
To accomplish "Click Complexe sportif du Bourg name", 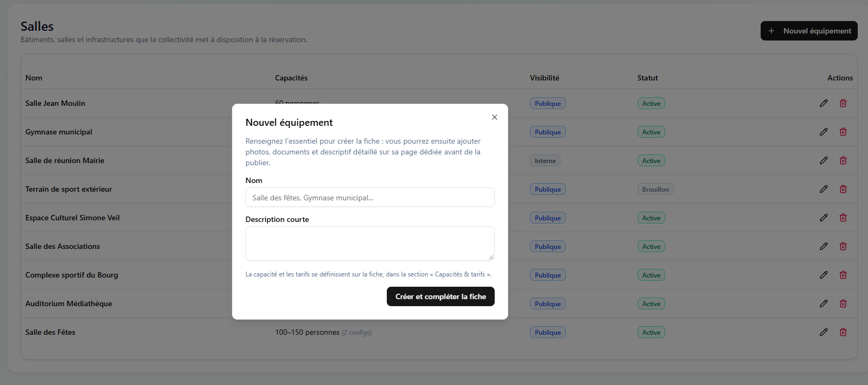I will coord(72,275).
